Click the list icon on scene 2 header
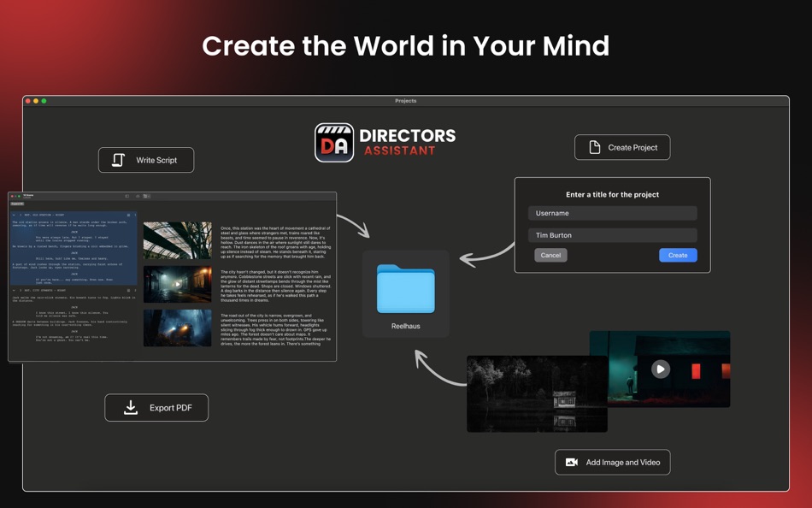Image resolution: width=812 pixels, height=508 pixels. 128,290
